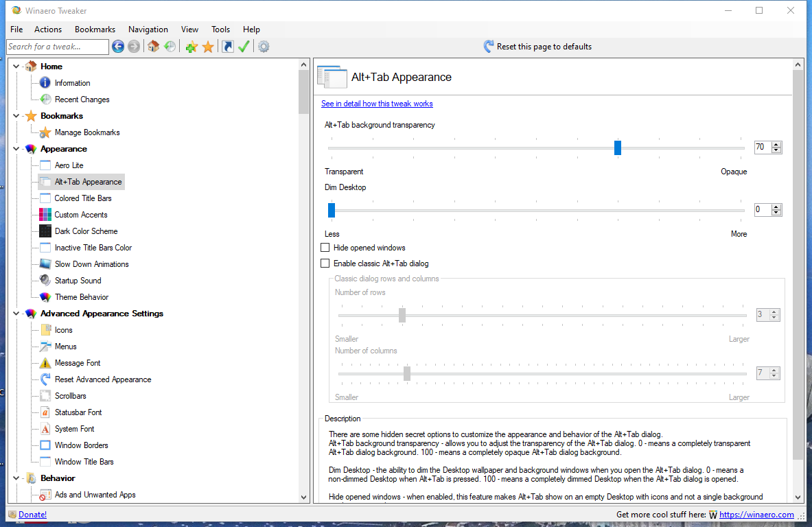Open bookmarks with the orange star toolbar icon
Screen dimensions: 812x527
(208, 47)
